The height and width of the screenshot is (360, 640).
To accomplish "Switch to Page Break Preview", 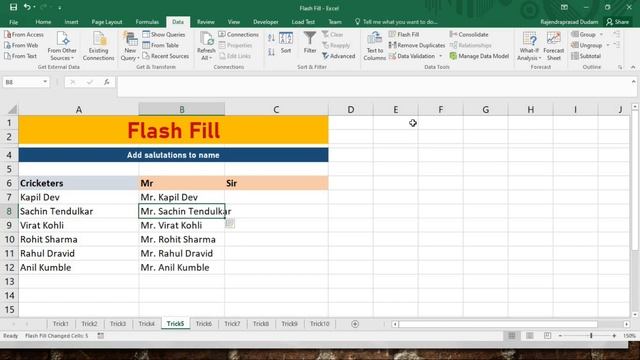I will (547, 336).
